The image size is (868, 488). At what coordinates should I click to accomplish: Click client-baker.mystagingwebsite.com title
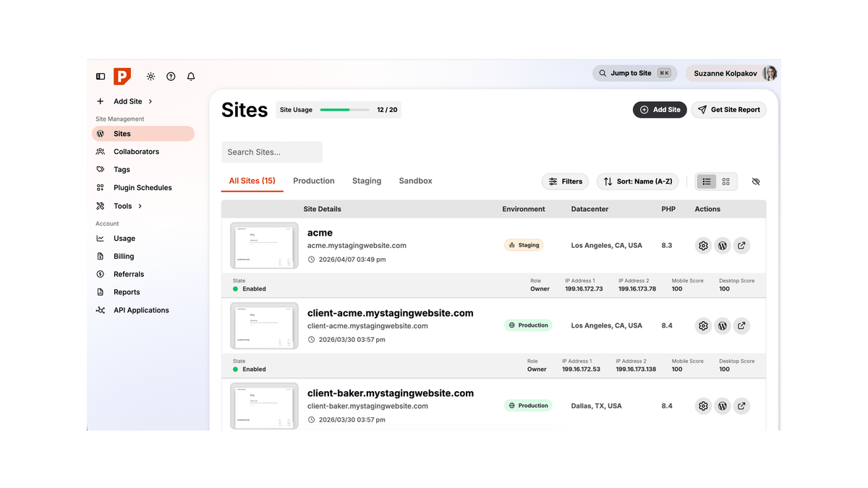[391, 393]
